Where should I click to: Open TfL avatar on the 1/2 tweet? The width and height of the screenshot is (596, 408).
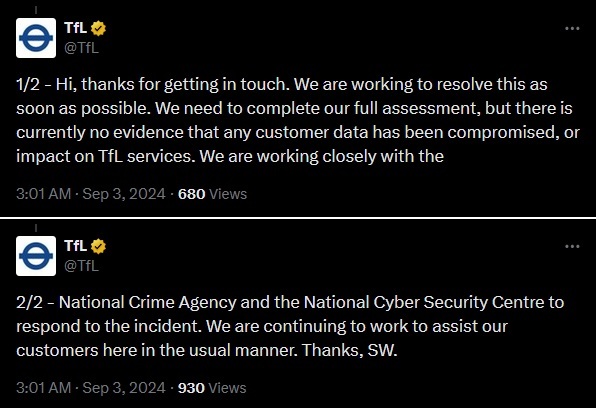tap(36, 38)
